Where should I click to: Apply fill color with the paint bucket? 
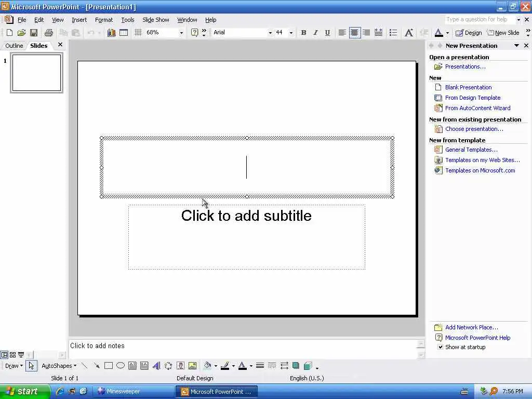point(207,366)
